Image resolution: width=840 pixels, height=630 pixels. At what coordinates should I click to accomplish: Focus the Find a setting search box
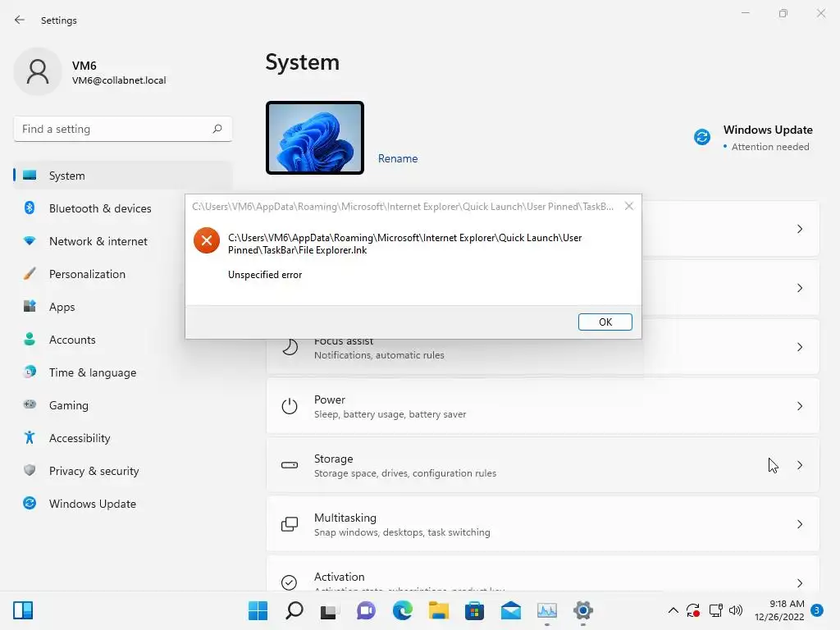coord(123,129)
